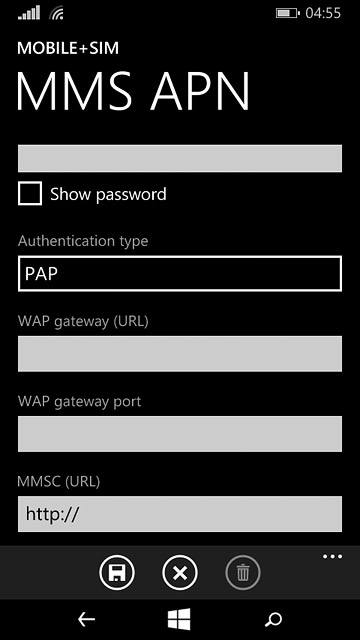This screenshot has height=640, width=360.
Task: Focus the WAP gateway (URL) field
Action: tap(180, 354)
